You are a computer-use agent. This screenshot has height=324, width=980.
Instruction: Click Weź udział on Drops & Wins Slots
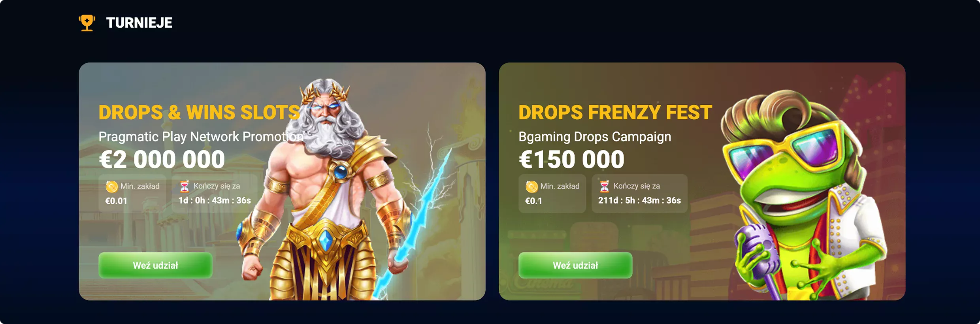pos(155,265)
